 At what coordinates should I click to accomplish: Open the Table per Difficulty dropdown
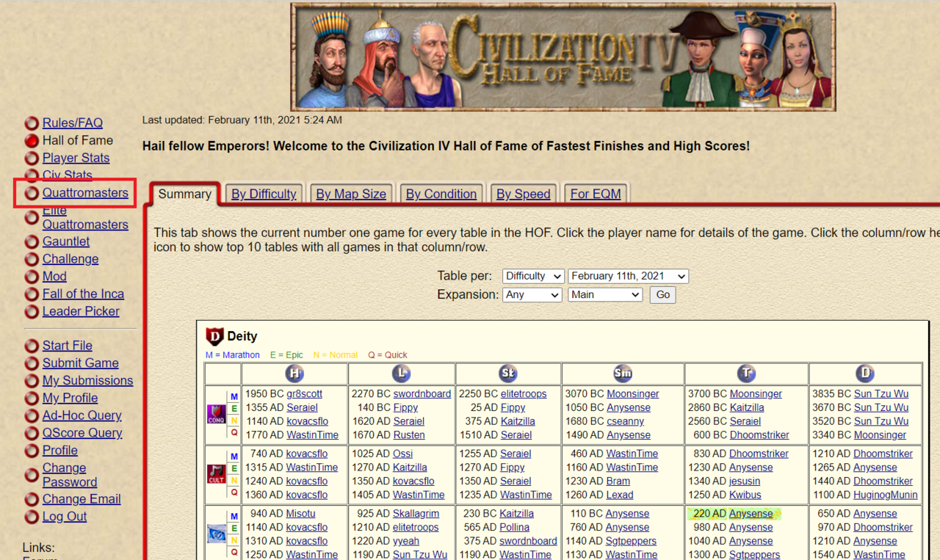(x=533, y=276)
